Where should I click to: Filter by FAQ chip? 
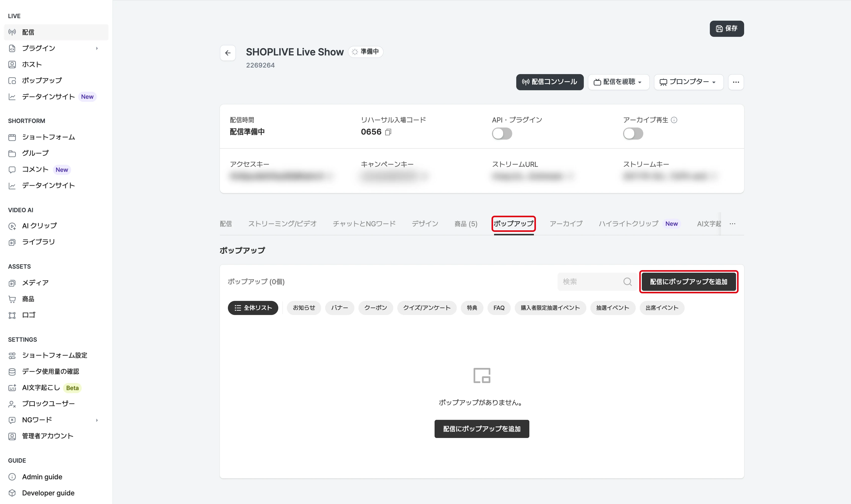(499, 308)
